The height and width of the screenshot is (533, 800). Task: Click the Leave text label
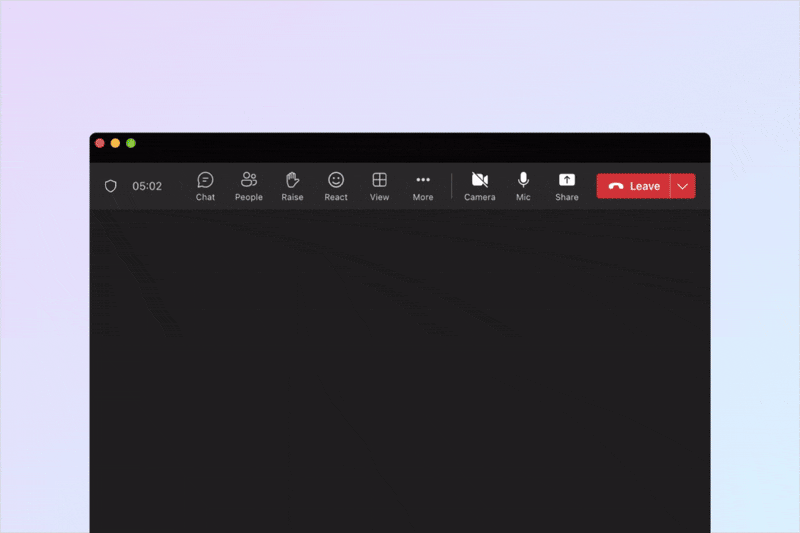pyautogui.click(x=645, y=186)
